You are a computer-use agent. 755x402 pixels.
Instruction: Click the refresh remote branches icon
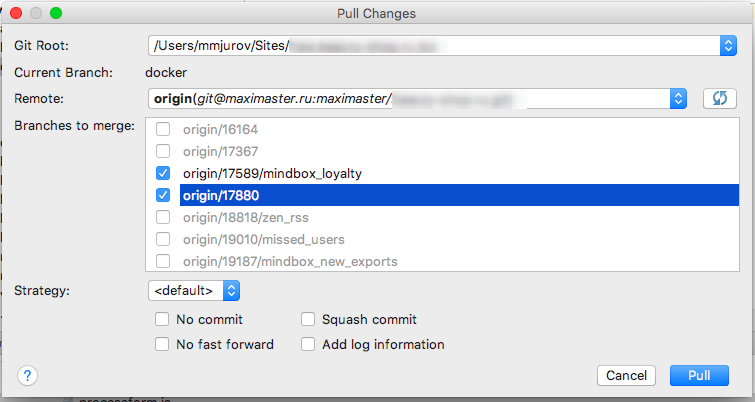[x=719, y=98]
